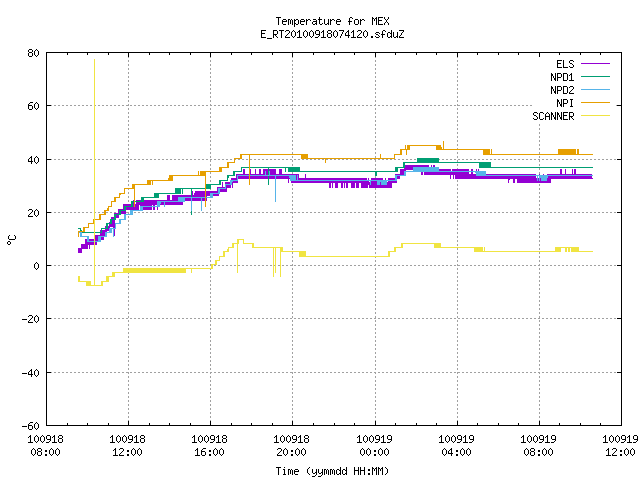
Task: Click the green NPD1 legend line sample
Action: [x=595, y=77]
